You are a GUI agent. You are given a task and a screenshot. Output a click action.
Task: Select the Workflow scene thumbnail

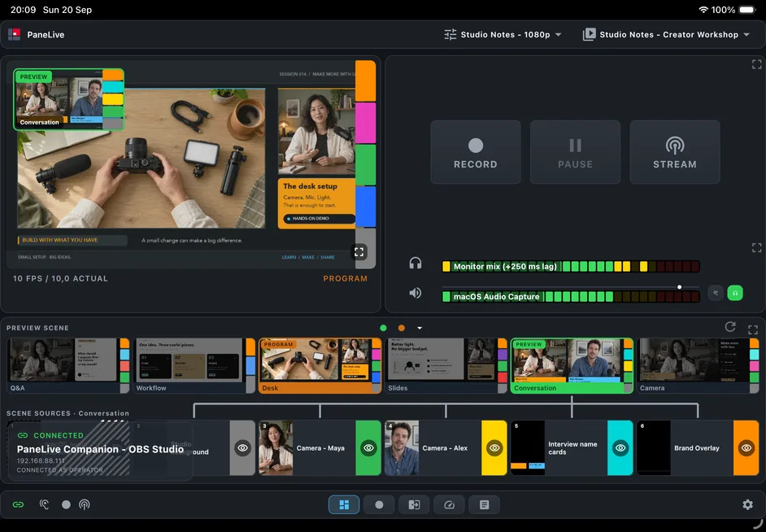[194, 366]
